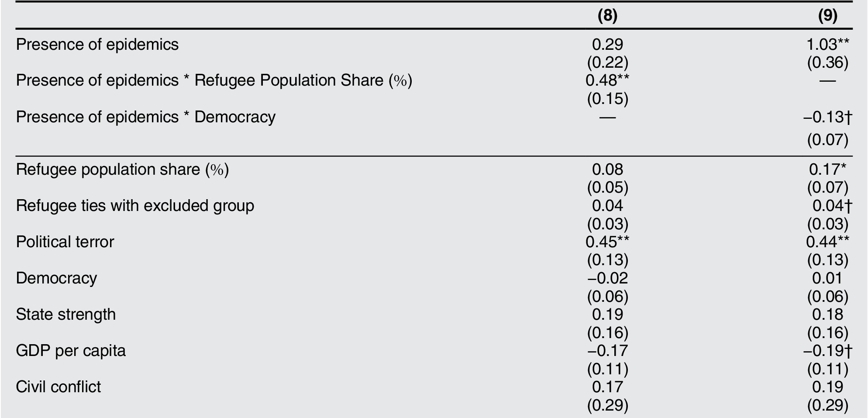This screenshot has width=868, height=418.
Task: Select 'Refugee ties with excluded group' label
Action: [x=135, y=206]
